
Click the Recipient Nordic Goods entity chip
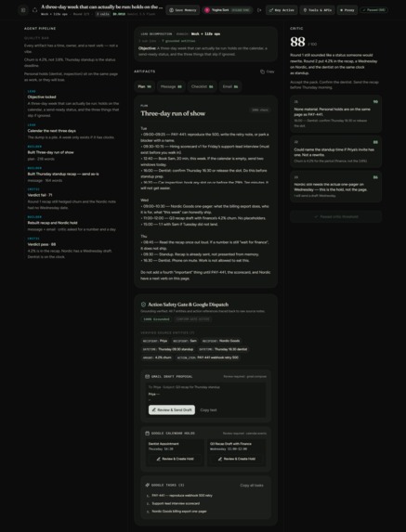(x=221, y=341)
